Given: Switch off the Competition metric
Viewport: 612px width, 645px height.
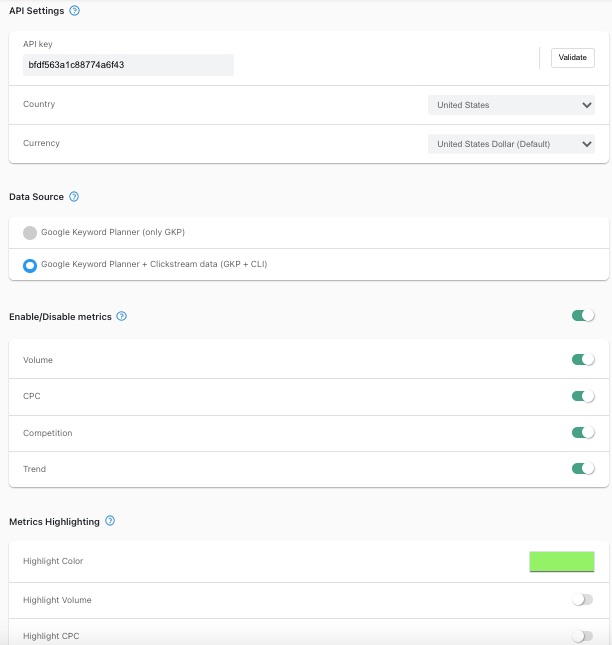Looking at the screenshot, I should click(x=583, y=433).
